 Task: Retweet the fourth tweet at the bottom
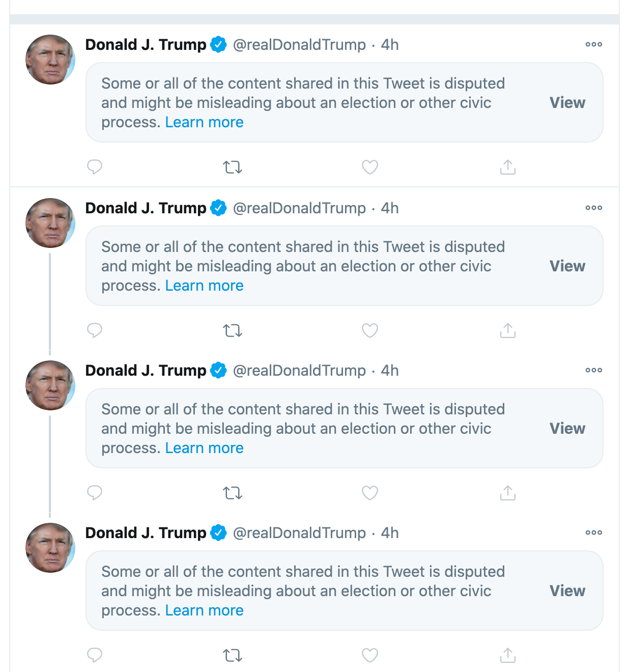[233, 655]
